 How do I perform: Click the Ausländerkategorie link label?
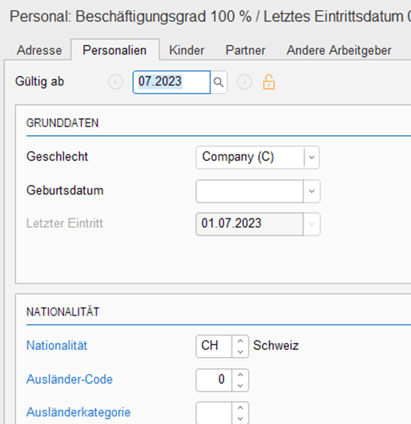(x=78, y=412)
